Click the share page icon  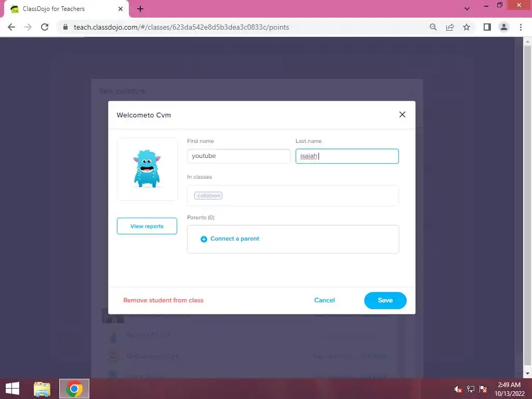(x=450, y=27)
